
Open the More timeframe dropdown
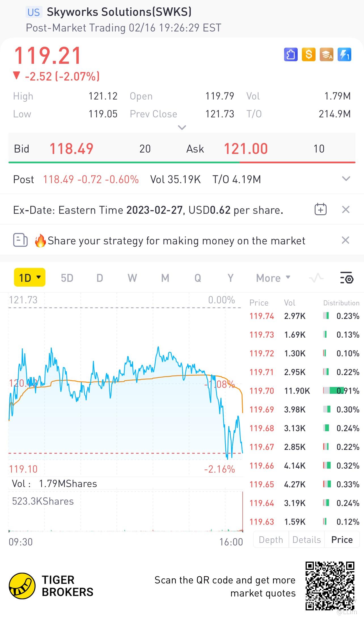click(x=273, y=278)
